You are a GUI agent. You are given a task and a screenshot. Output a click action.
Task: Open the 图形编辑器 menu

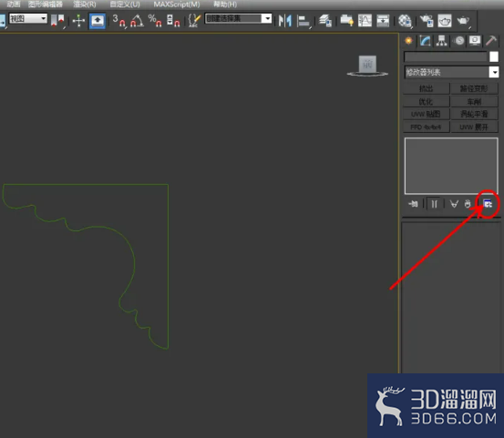pos(45,5)
